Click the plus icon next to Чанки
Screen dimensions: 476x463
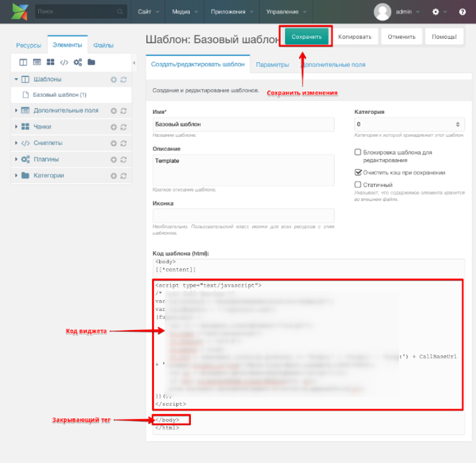[x=113, y=127]
